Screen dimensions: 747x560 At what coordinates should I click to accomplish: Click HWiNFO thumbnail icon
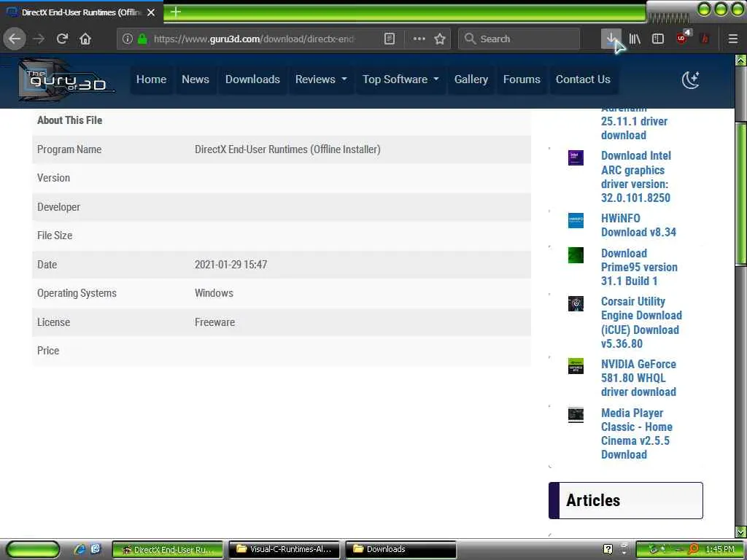(x=576, y=220)
